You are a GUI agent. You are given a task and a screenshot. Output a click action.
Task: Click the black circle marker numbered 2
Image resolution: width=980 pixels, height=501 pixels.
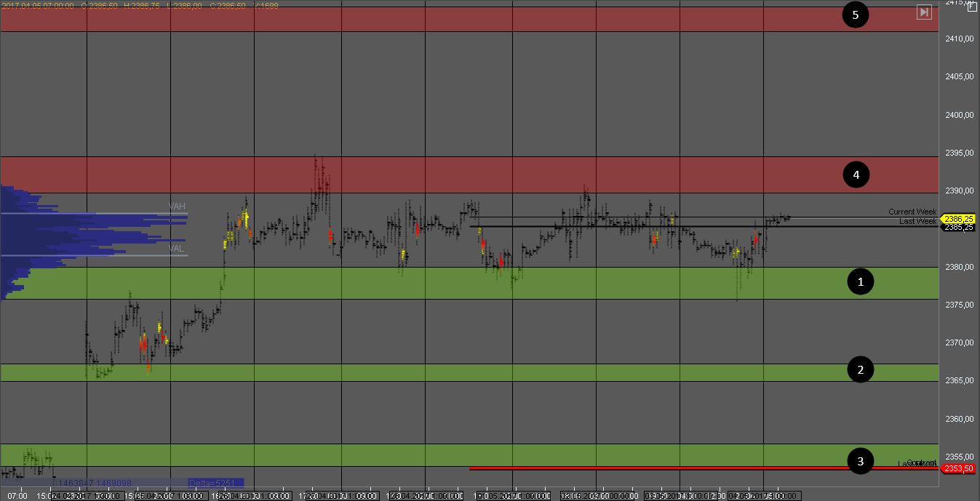pos(861,370)
